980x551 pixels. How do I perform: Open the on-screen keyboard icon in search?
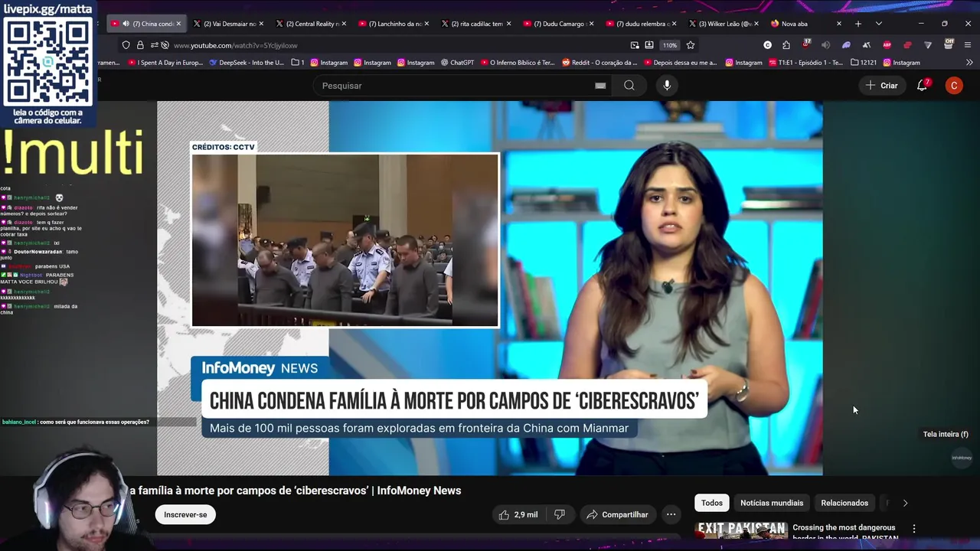tap(600, 86)
